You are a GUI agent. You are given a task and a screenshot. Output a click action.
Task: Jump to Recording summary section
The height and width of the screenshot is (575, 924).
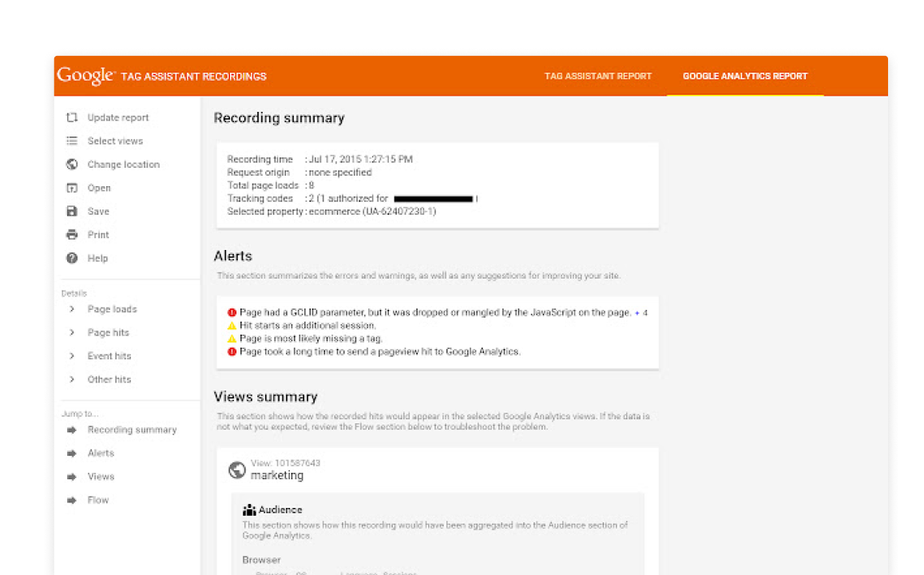(x=131, y=430)
